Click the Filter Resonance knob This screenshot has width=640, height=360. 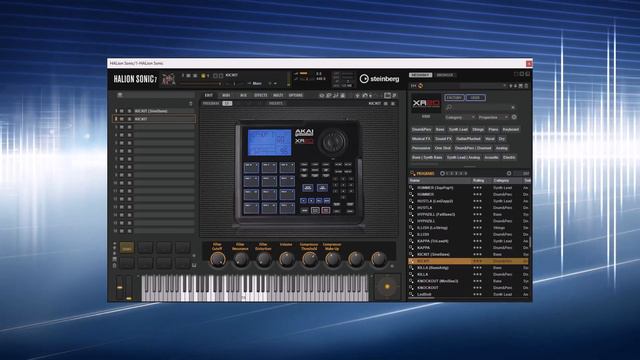(x=241, y=259)
